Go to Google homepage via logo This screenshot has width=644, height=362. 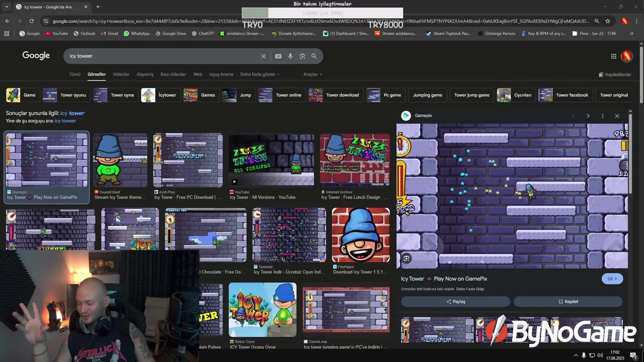(36, 56)
